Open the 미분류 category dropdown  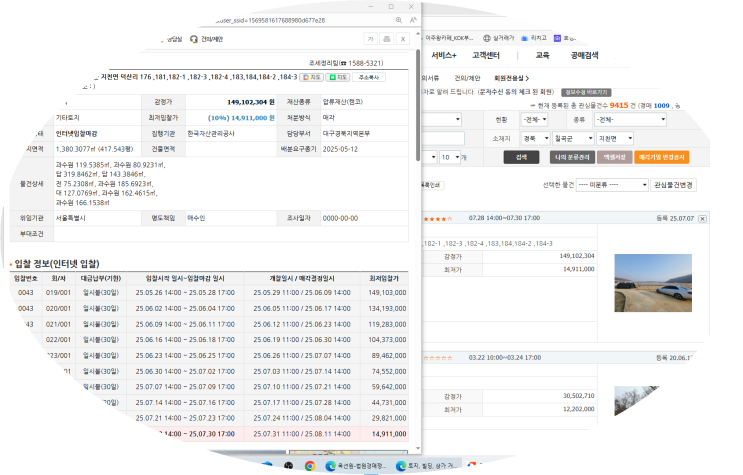click(x=612, y=185)
